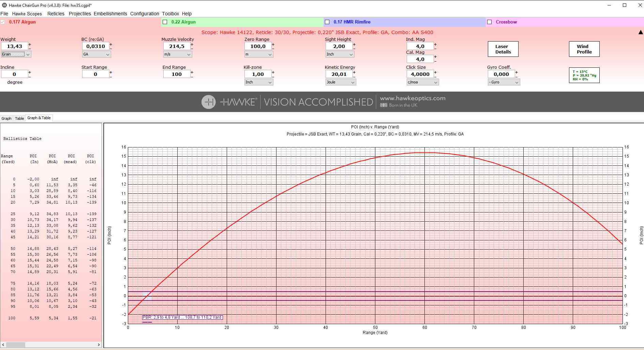Click into the BC (re:GA) input field
Image resolution: width=644 pixels, height=350 pixels.
click(x=95, y=46)
